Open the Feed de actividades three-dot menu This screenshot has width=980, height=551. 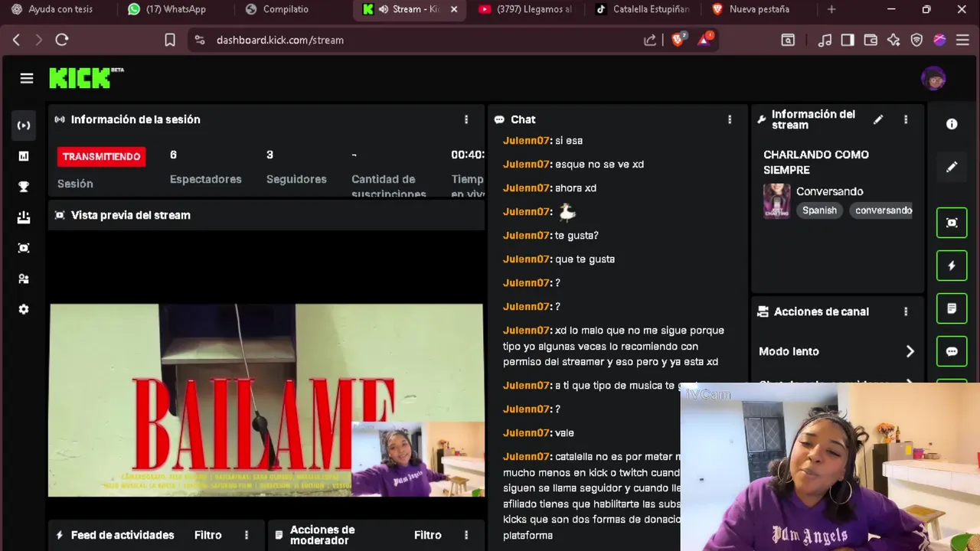[x=247, y=535]
